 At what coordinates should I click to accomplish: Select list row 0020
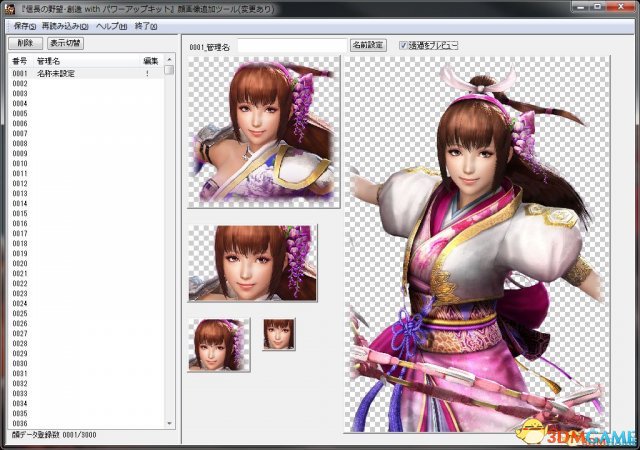pyautogui.click(x=87, y=263)
